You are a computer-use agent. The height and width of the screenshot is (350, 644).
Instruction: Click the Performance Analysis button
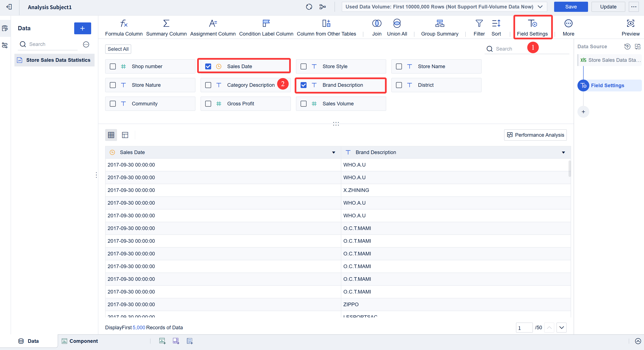[535, 135]
